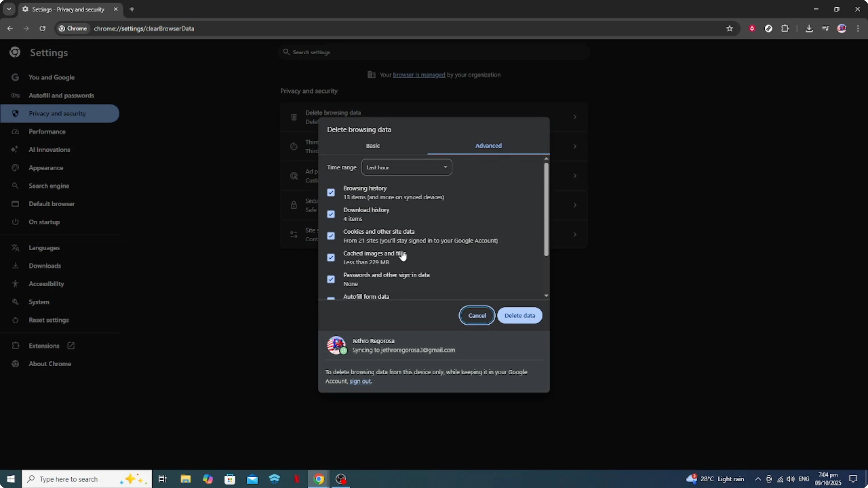Uncheck Download history
Screen dimensions: 868x488
point(331,214)
